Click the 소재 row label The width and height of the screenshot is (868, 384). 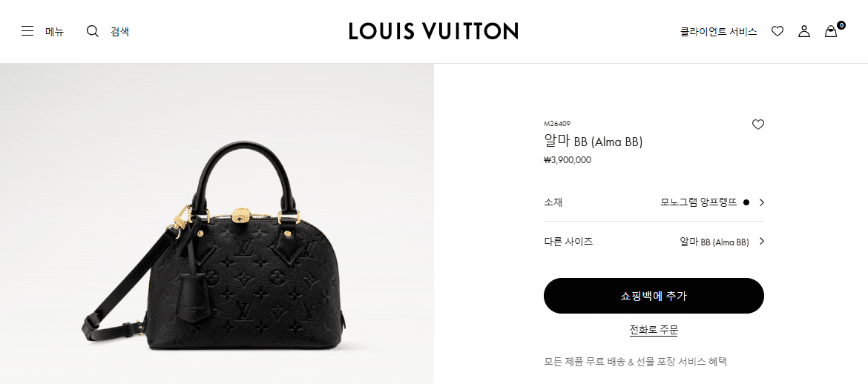pos(553,202)
